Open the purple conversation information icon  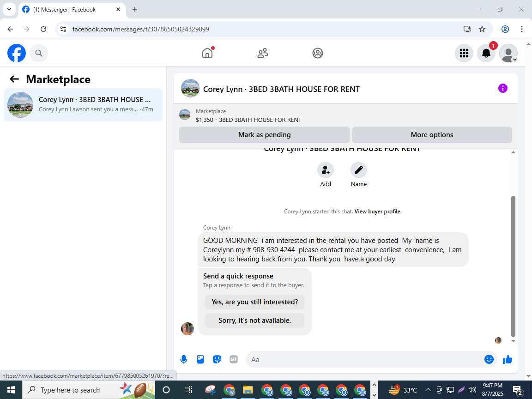click(x=502, y=89)
